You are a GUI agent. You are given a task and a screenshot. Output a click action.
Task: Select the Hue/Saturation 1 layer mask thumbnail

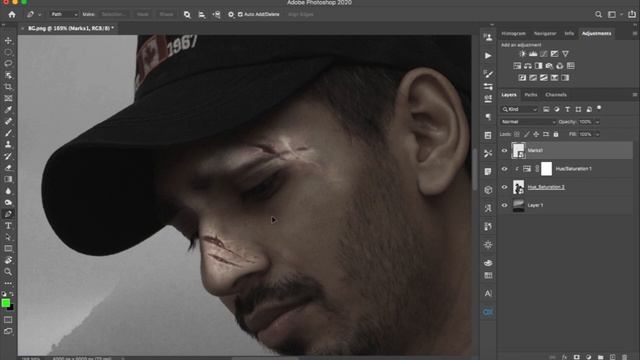(x=547, y=169)
